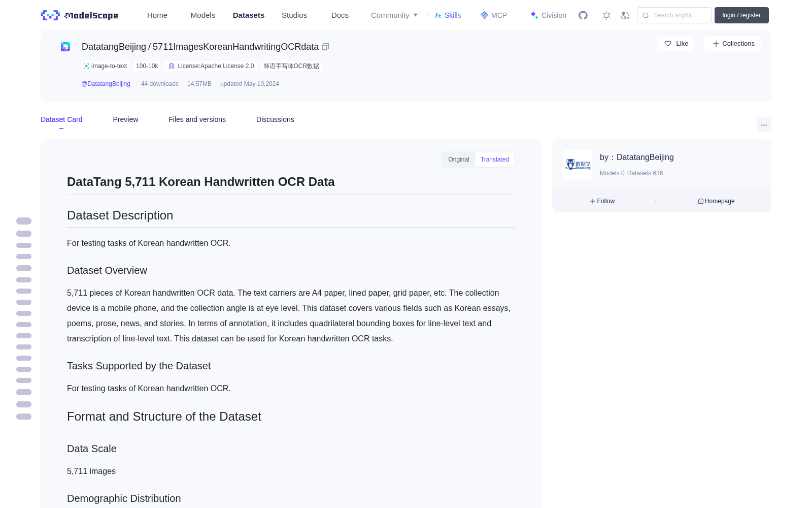
Task: Switch to Translated text view
Action: 495,160
